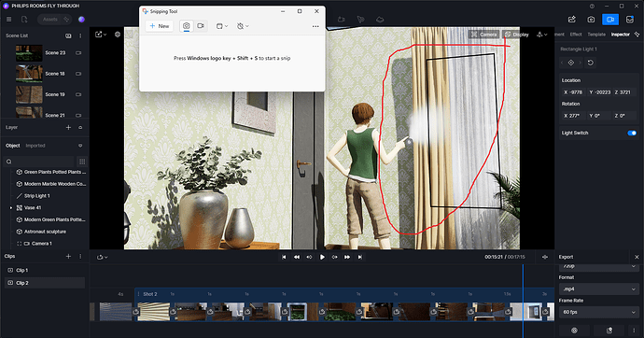644x338 pixels.
Task: Click the grid view icon beside object search
Action: pyautogui.click(x=82, y=162)
